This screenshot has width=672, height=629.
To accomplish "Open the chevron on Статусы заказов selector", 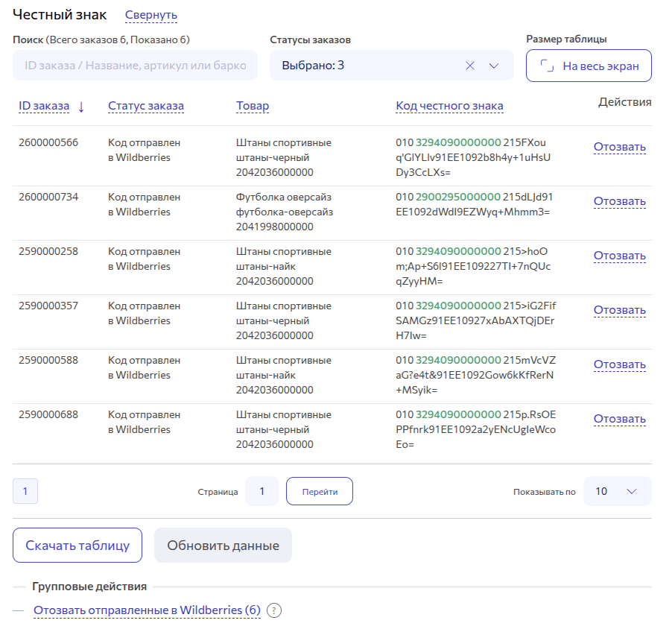I will coord(494,66).
